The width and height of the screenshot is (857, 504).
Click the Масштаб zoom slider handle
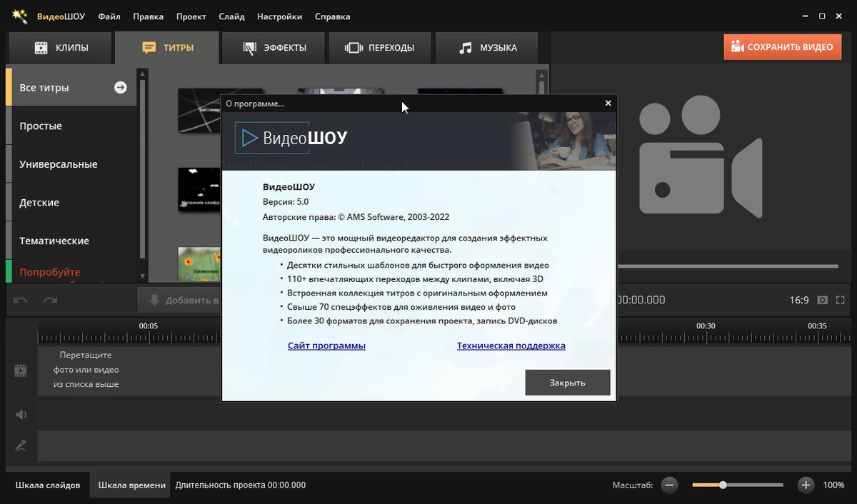point(723,485)
